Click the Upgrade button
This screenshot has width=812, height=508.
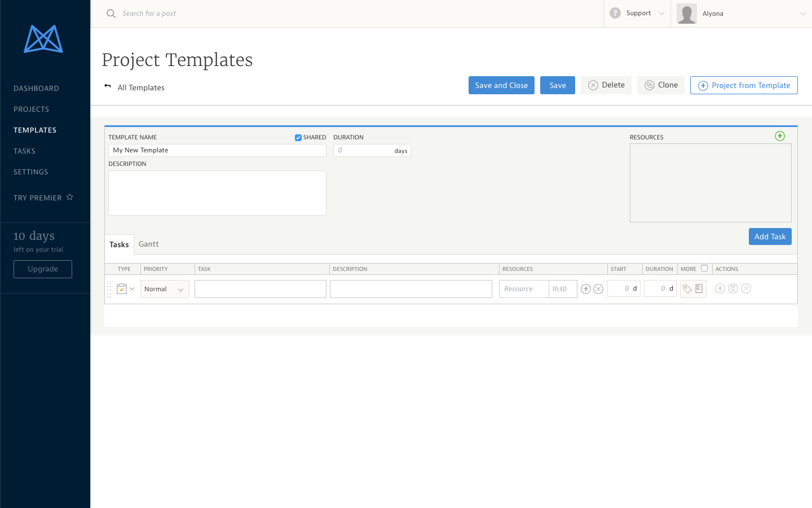[43, 269]
